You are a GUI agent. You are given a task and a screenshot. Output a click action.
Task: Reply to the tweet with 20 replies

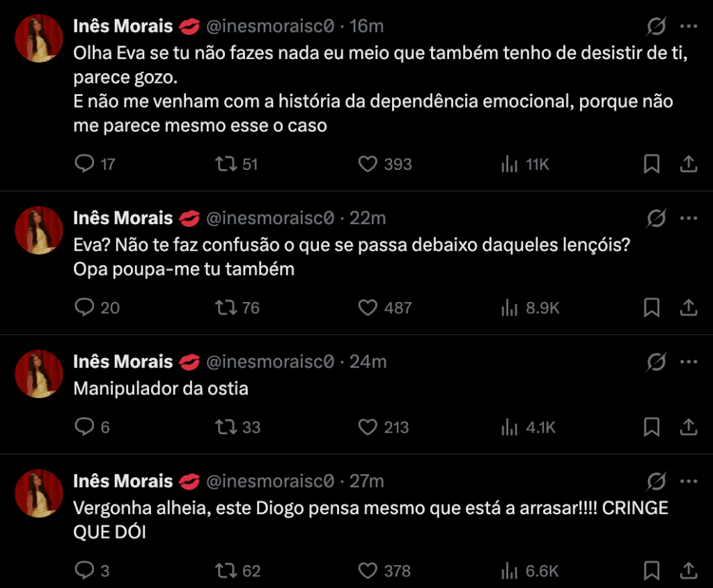[x=84, y=308]
